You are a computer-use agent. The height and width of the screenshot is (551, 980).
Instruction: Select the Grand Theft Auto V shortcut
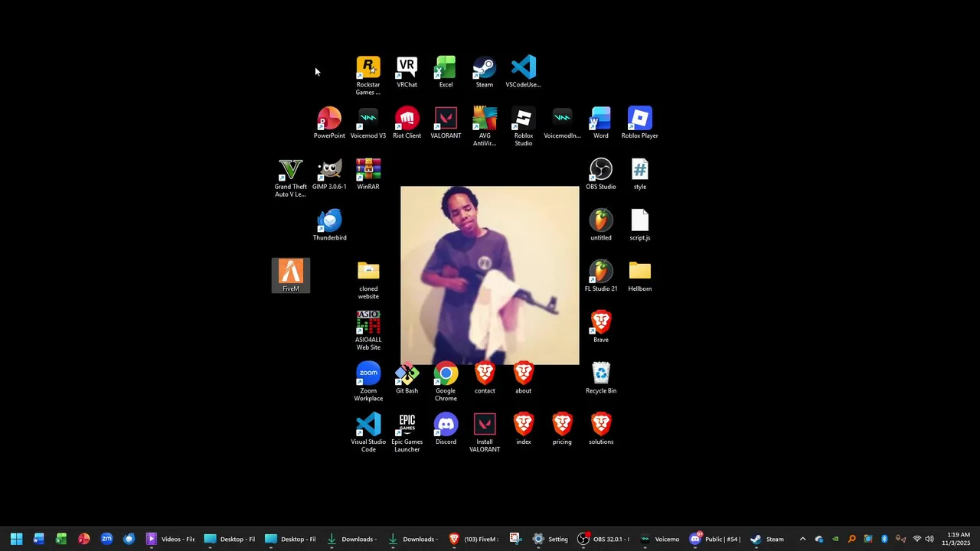pyautogui.click(x=290, y=178)
